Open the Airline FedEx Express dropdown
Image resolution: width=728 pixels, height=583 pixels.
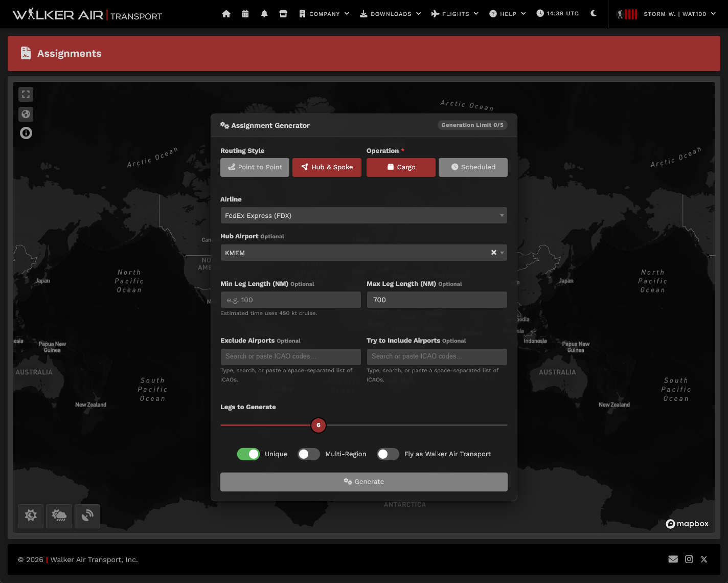tap(364, 215)
